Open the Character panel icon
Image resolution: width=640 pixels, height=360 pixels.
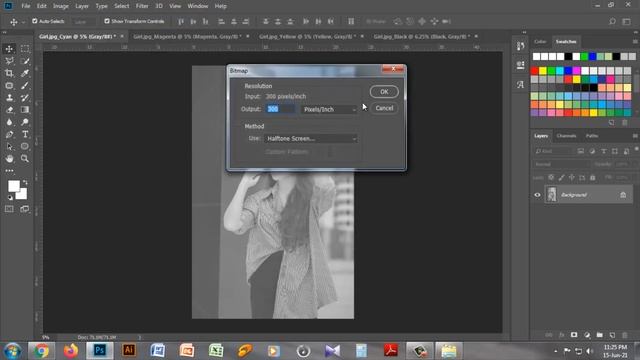tap(520, 84)
